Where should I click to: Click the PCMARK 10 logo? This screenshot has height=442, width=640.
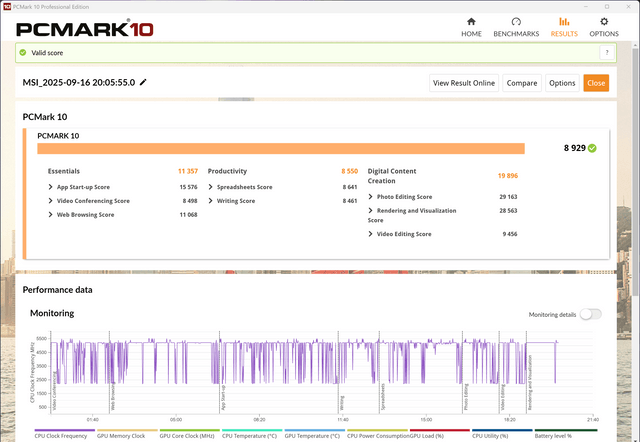tap(84, 29)
